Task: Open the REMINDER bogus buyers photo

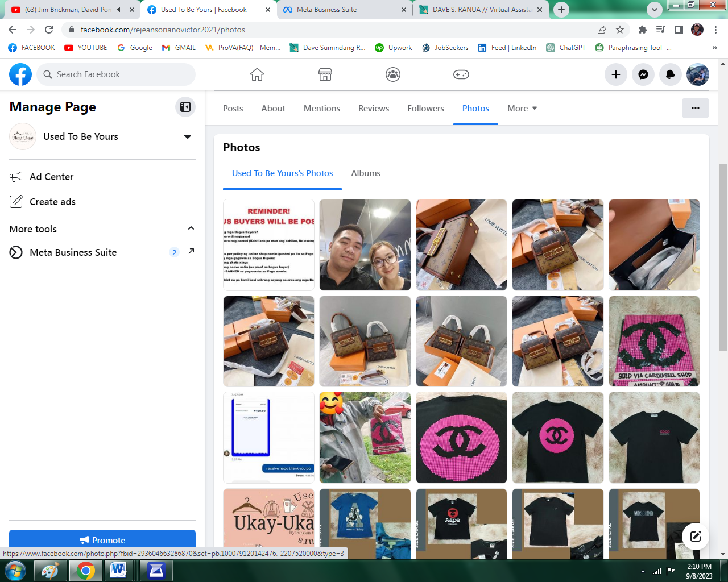Action: [x=269, y=245]
